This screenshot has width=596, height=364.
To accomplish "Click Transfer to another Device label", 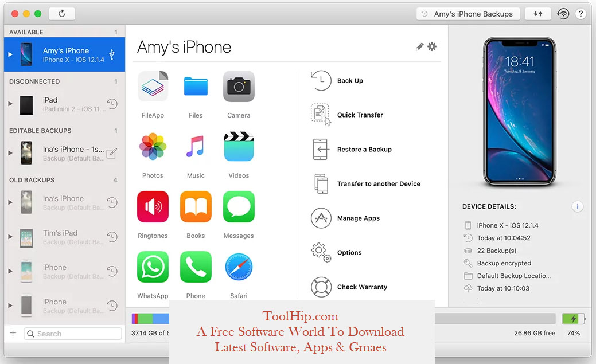I will pos(379,183).
